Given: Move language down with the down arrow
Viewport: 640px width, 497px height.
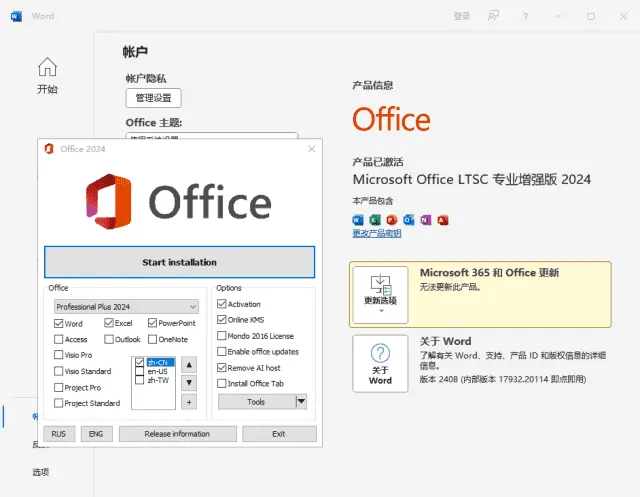Looking at the screenshot, I should [x=189, y=383].
